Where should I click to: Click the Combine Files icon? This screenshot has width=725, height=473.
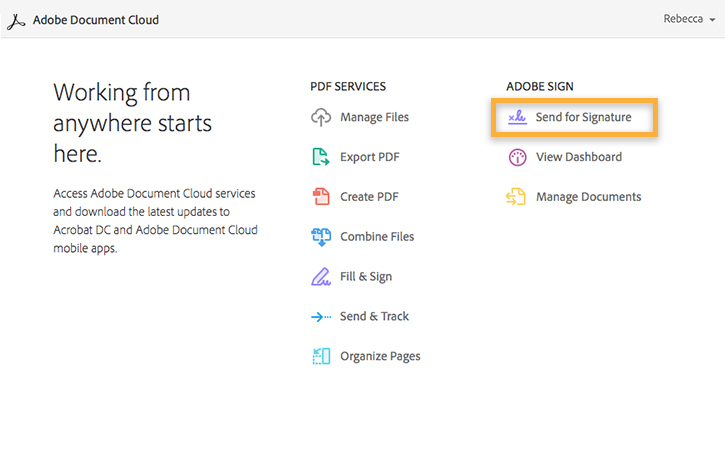321,237
